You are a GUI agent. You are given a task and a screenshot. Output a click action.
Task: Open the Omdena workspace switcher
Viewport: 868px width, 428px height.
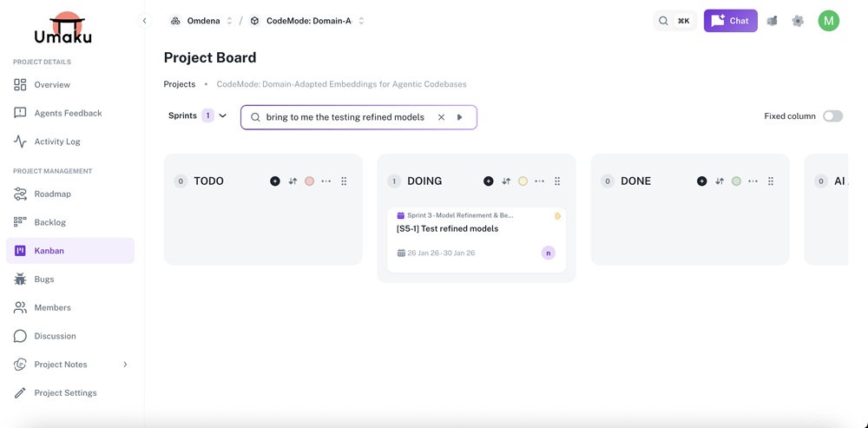[202, 21]
